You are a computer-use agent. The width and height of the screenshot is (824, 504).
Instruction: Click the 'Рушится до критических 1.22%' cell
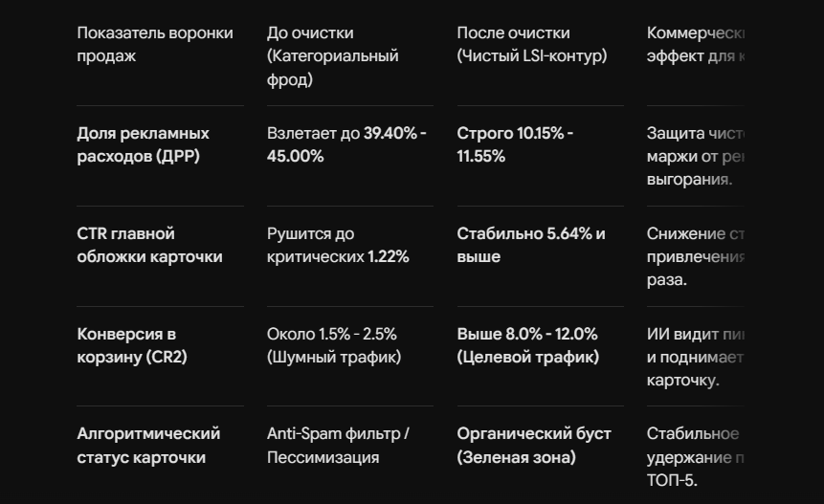point(338,245)
